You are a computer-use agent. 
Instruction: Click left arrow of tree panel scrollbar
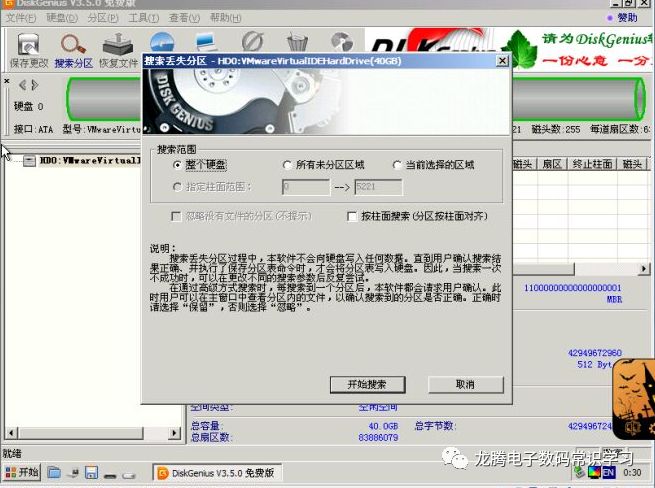11,433
